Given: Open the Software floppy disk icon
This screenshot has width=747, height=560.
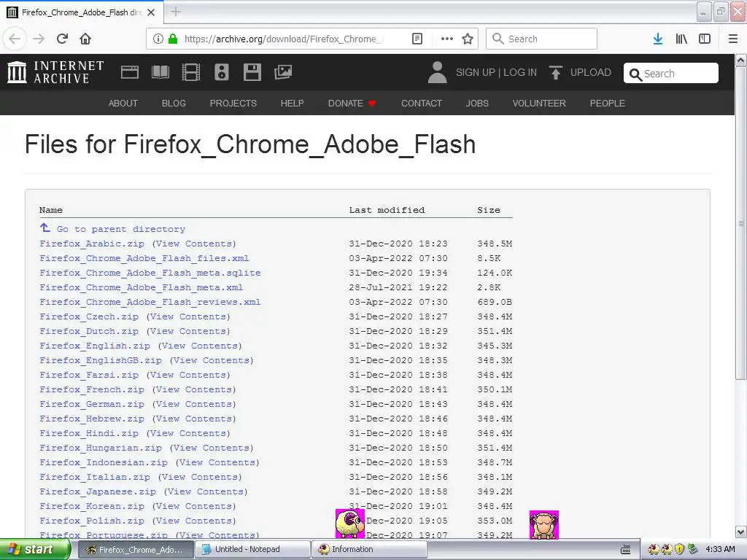Looking at the screenshot, I should [252, 72].
